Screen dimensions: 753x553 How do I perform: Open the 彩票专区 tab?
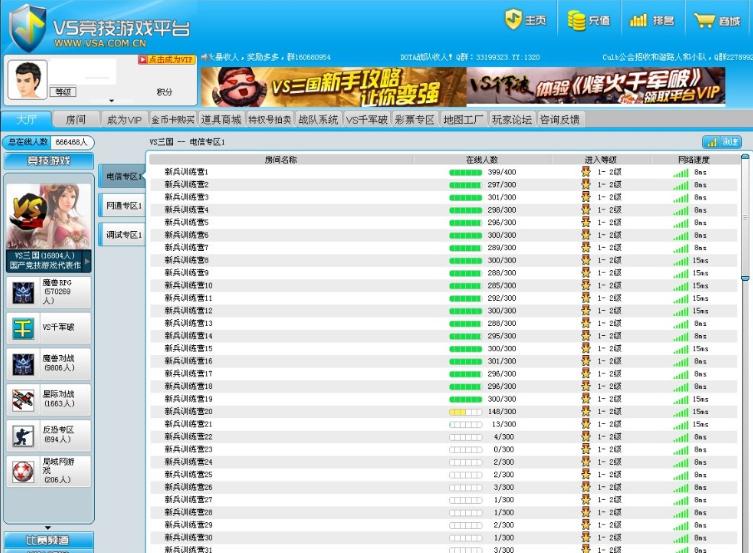coord(415,120)
